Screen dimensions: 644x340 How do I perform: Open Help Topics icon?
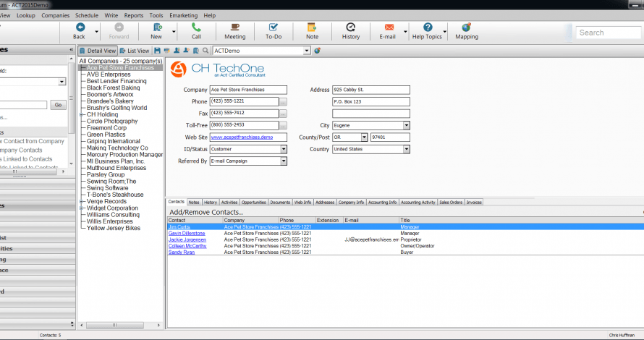click(x=428, y=27)
